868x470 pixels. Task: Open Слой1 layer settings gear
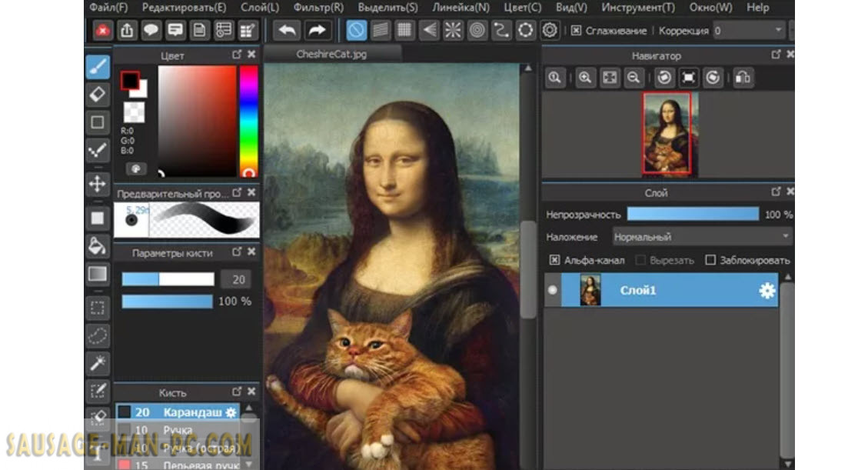(x=767, y=291)
